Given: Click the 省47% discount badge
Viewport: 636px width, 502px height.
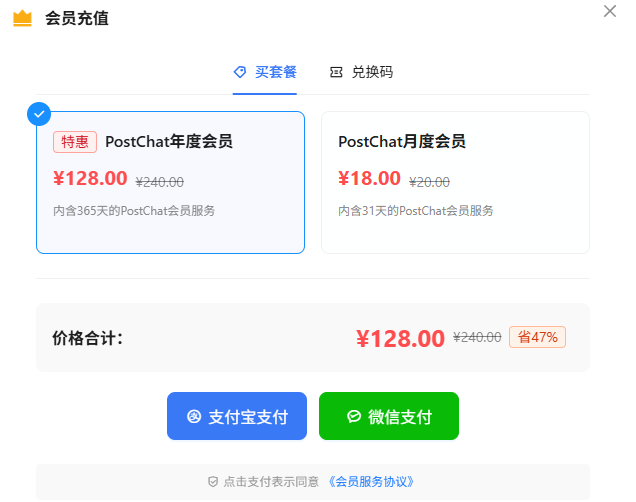Looking at the screenshot, I should [x=537, y=337].
